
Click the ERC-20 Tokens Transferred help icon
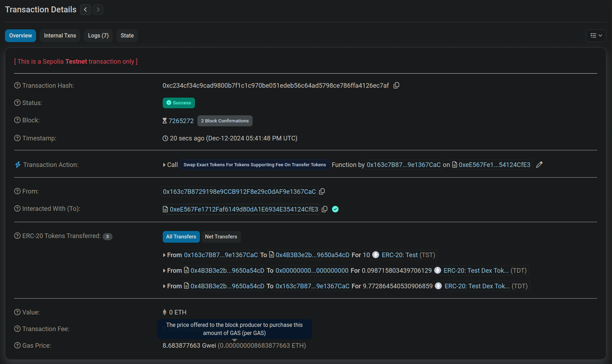pyautogui.click(x=17, y=236)
